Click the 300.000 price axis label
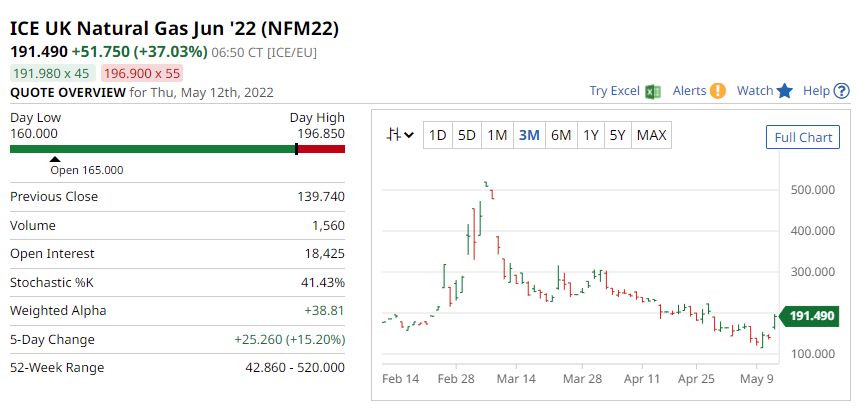The height and width of the screenshot is (418, 860). [813, 272]
